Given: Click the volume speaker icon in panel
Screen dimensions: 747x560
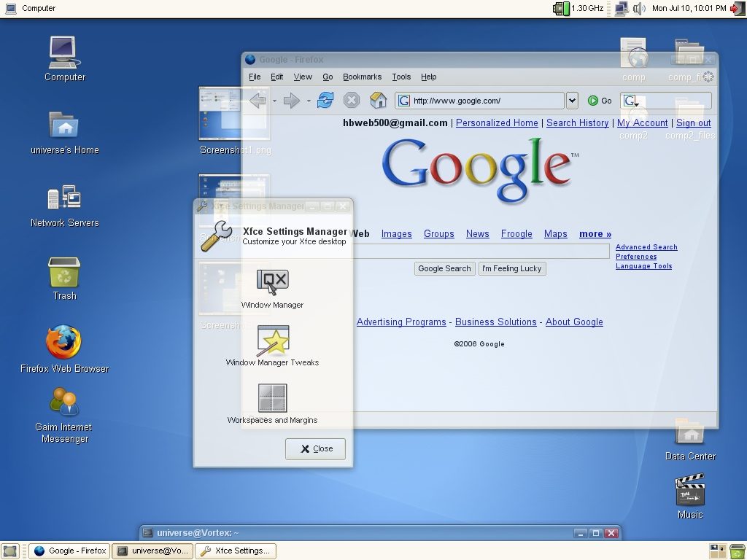Looking at the screenshot, I should [x=639, y=8].
